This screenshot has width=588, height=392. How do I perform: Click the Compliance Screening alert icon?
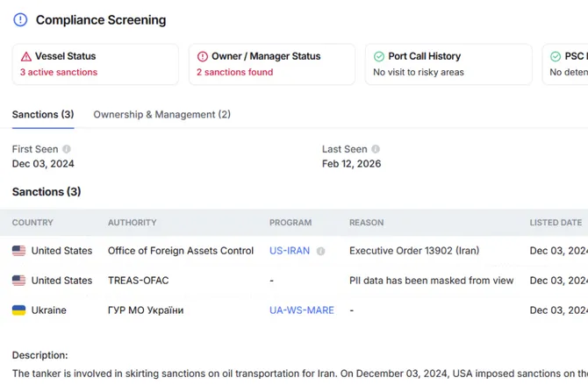click(x=20, y=19)
